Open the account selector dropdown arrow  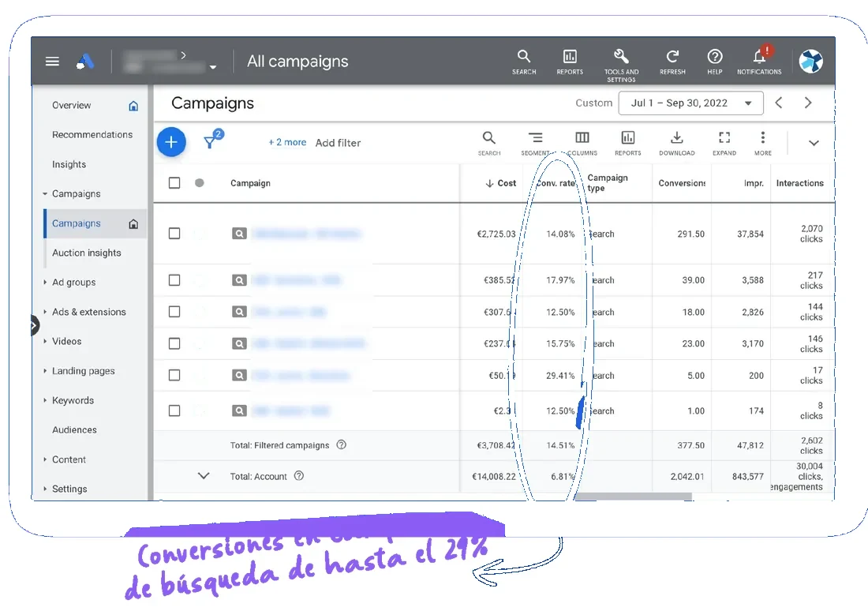coord(213,68)
